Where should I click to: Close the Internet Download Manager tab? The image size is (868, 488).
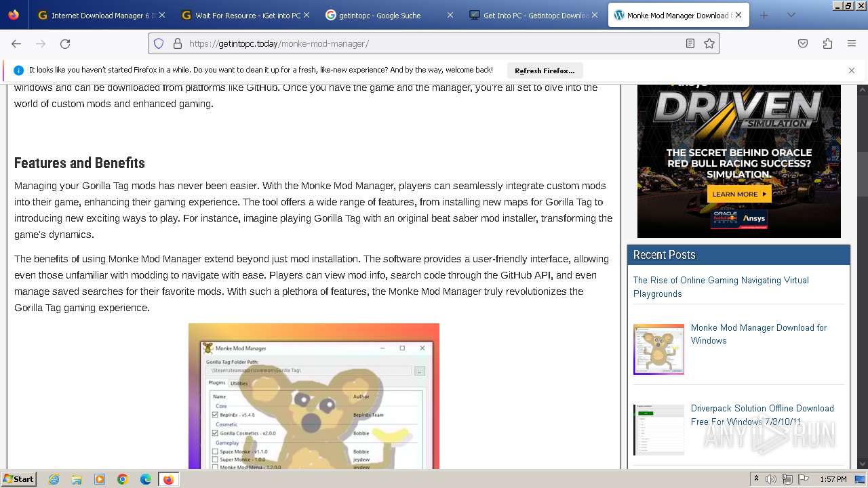161,15
